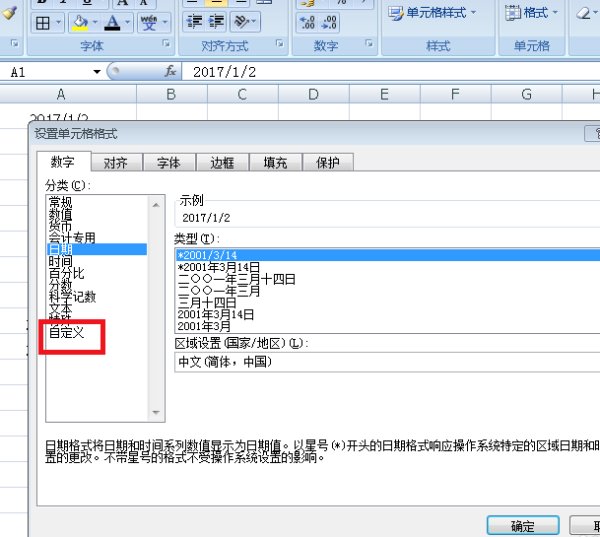Screen dimensions: 600x537
Task: Select the column G header
Action: (527, 95)
